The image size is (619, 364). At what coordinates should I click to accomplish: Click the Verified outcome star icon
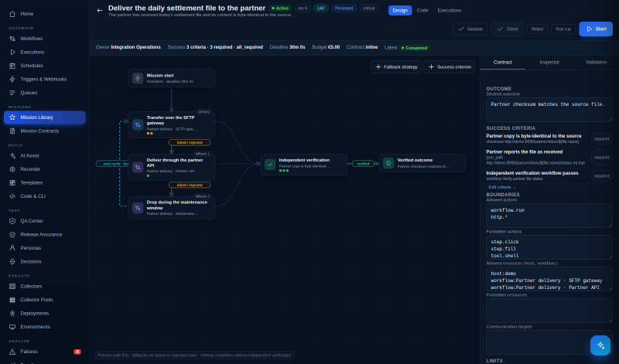click(x=388, y=163)
